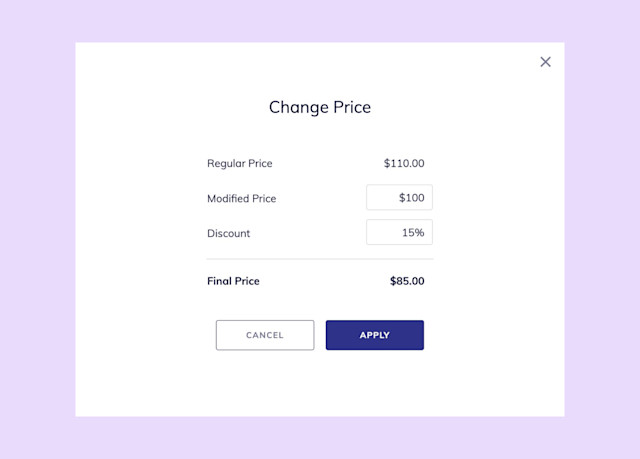
Task: Click the CANCEL text on the outlined button
Action: pyautogui.click(x=264, y=335)
